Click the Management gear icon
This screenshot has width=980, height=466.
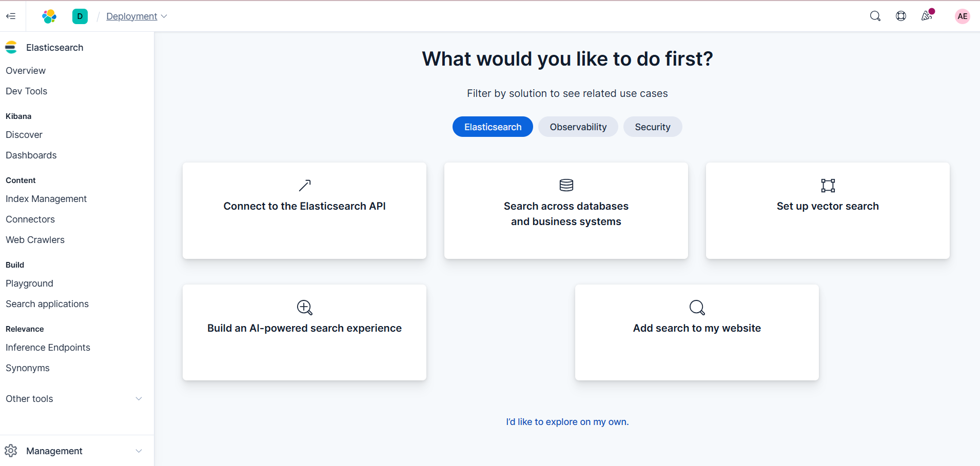coord(11,451)
